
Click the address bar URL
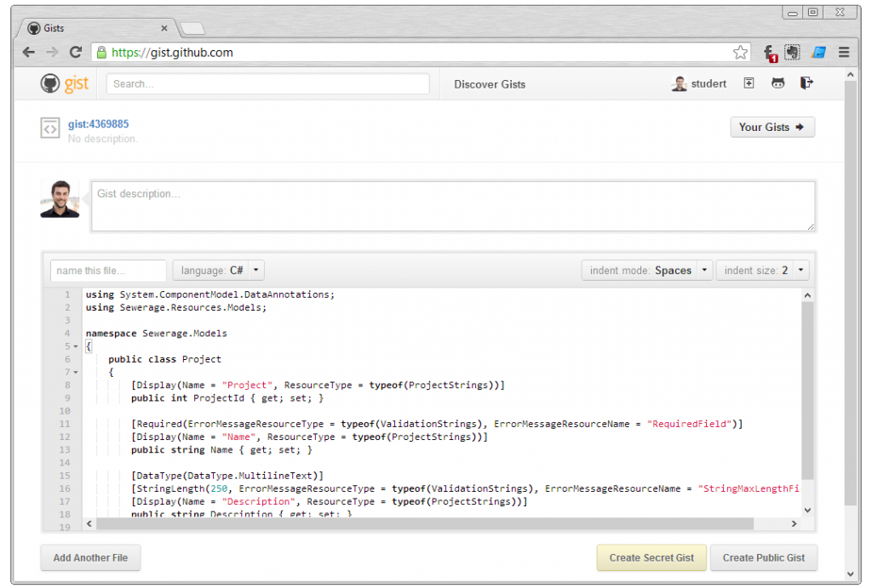pyautogui.click(x=172, y=52)
